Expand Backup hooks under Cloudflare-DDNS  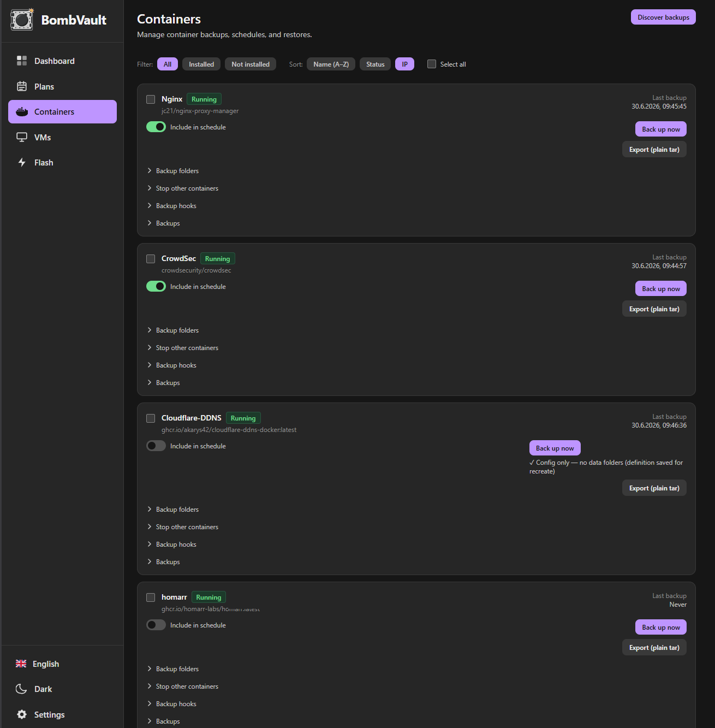(172, 544)
